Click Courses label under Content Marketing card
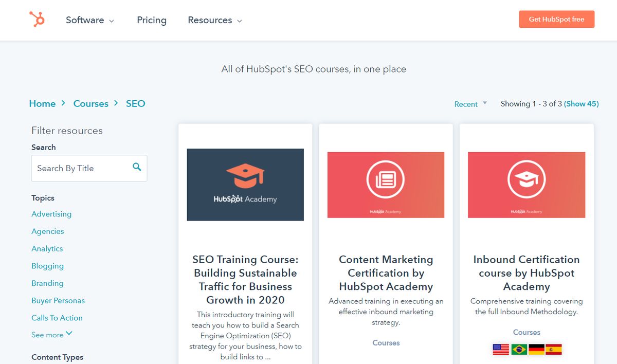This screenshot has height=364, width=617. click(386, 343)
